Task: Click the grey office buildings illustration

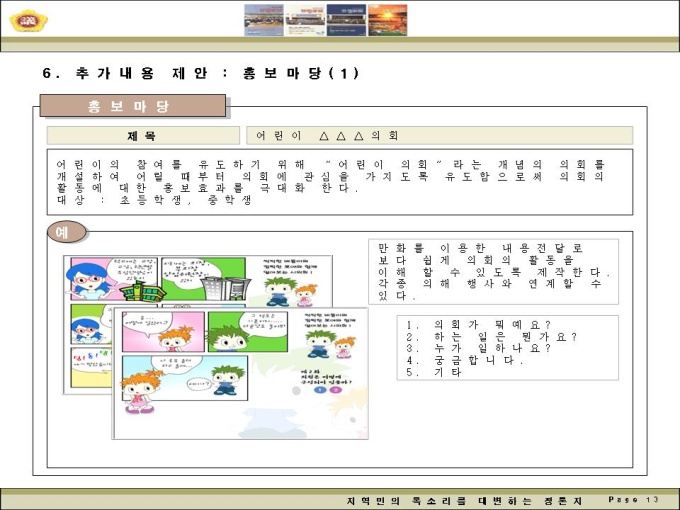Action: coord(226,288)
